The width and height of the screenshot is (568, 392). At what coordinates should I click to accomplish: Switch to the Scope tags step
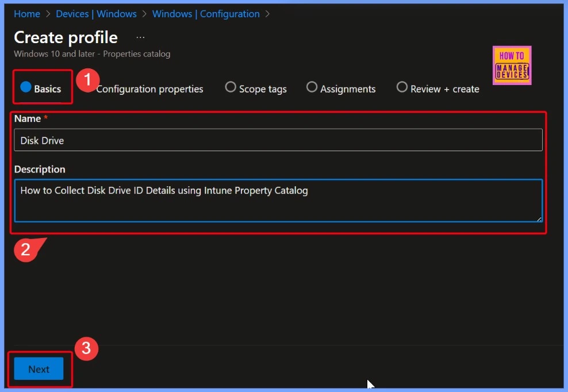(256, 89)
